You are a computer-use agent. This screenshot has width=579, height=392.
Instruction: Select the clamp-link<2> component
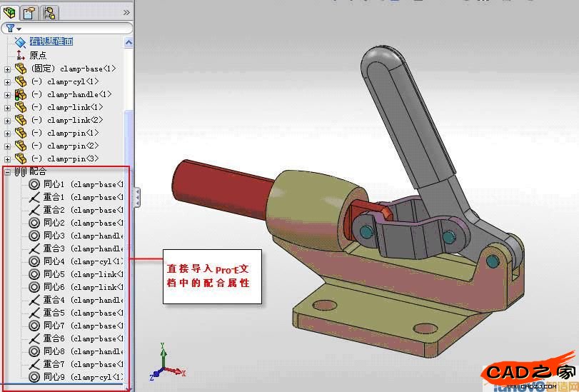click(74, 120)
